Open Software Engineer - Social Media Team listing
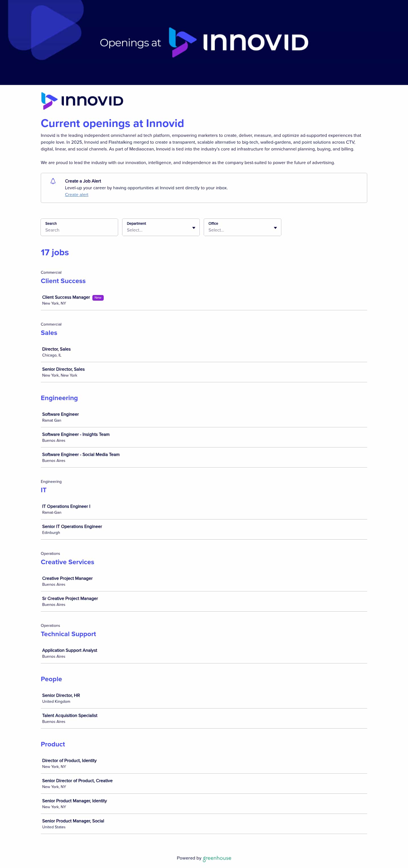The image size is (408, 868). click(204, 458)
